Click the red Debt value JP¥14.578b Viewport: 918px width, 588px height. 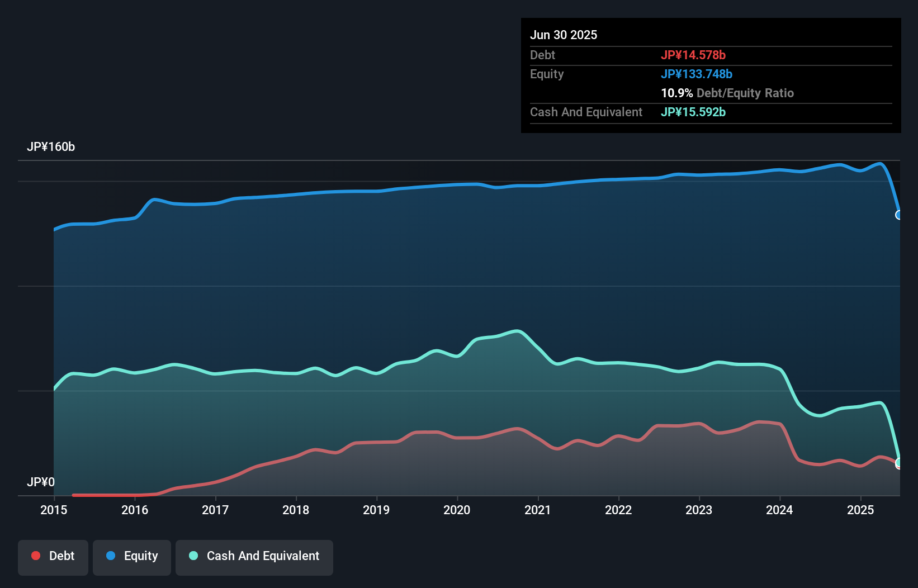point(693,55)
